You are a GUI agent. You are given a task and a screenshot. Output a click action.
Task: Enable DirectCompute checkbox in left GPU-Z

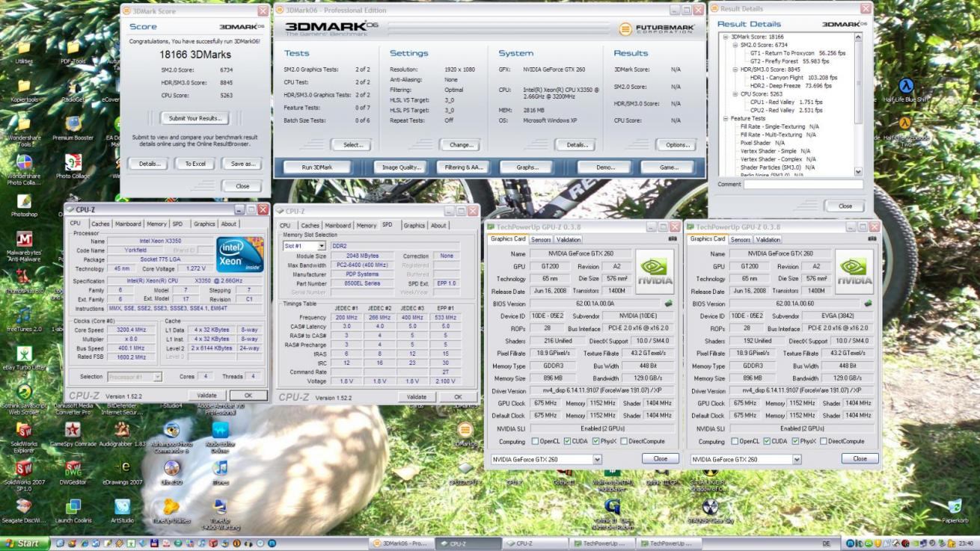[x=624, y=441]
